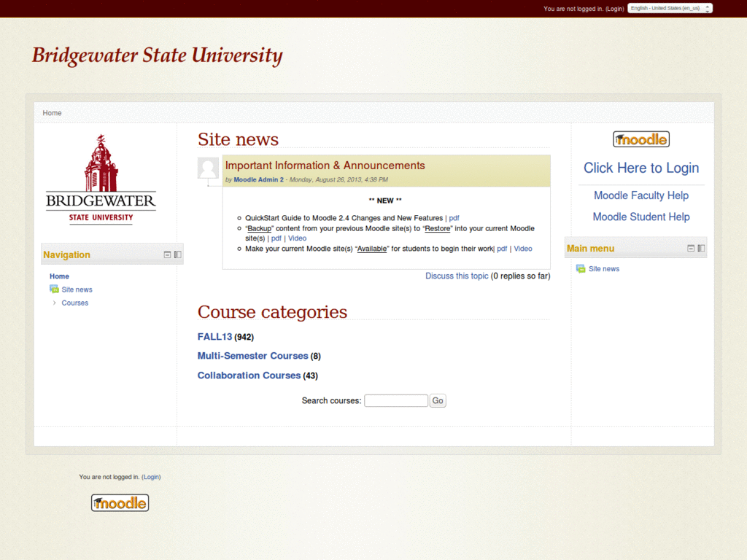Click the Course categories heading
Screen dimensions: 747x560
click(x=272, y=312)
